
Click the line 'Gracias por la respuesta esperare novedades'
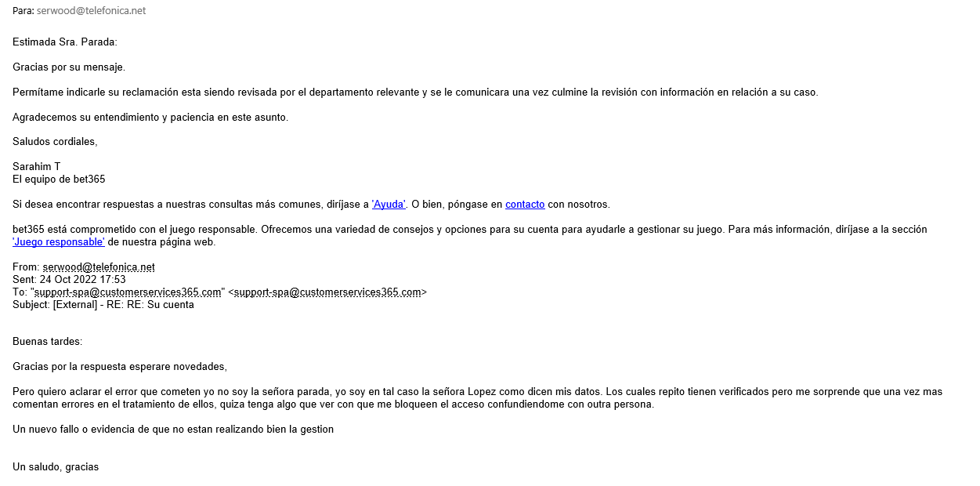(120, 367)
